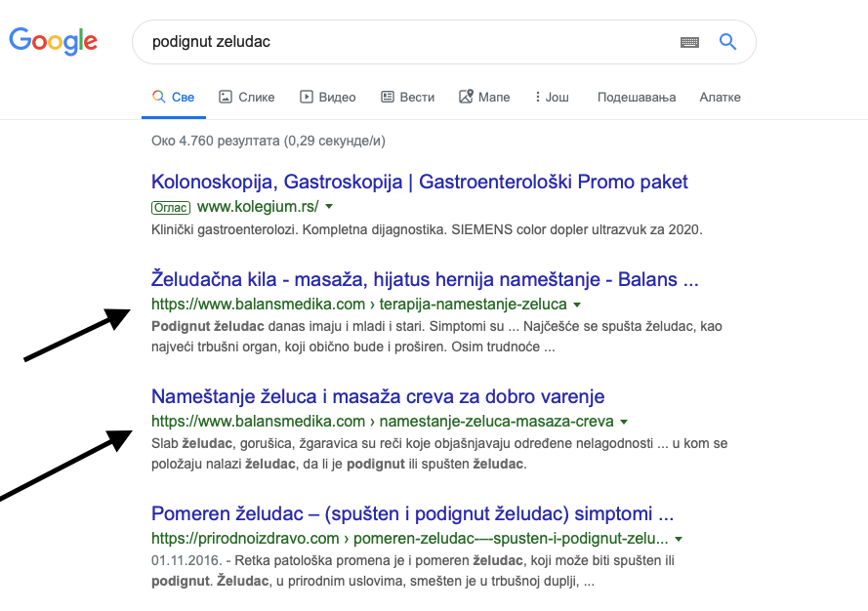Screen dimensions: 868x611
Task: Expand dropdown arrow beside namestanje-zeluca-masaza-creva URL
Action: [x=624, y=422]
